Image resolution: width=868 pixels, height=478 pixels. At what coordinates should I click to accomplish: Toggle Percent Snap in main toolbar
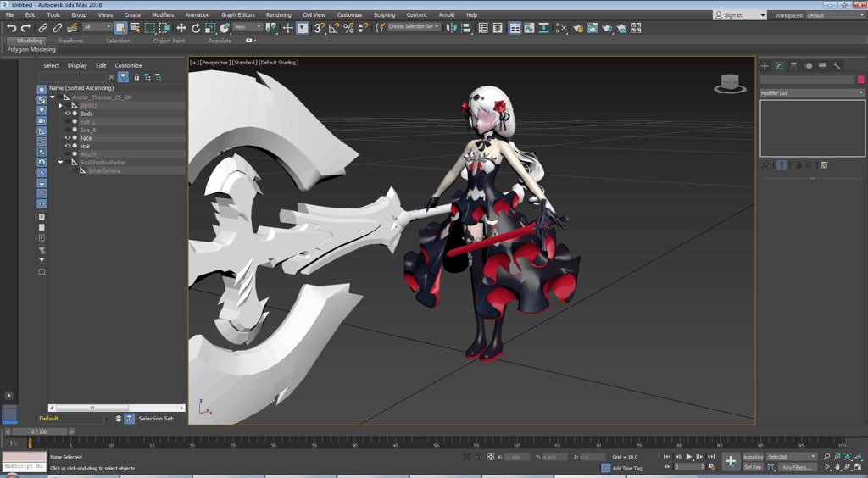tap(348, 28)
